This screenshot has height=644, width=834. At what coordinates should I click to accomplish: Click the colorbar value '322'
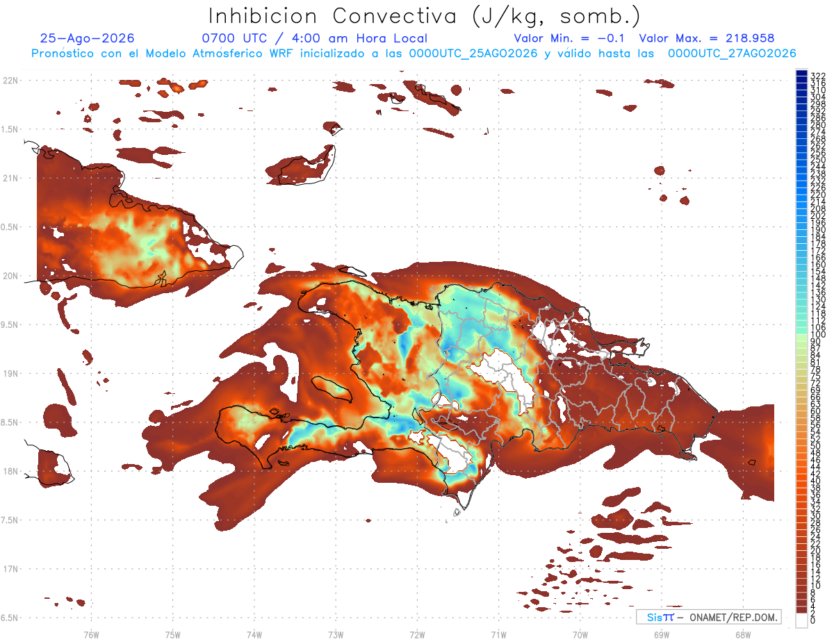pyautogui.click(x=818, y=76)
